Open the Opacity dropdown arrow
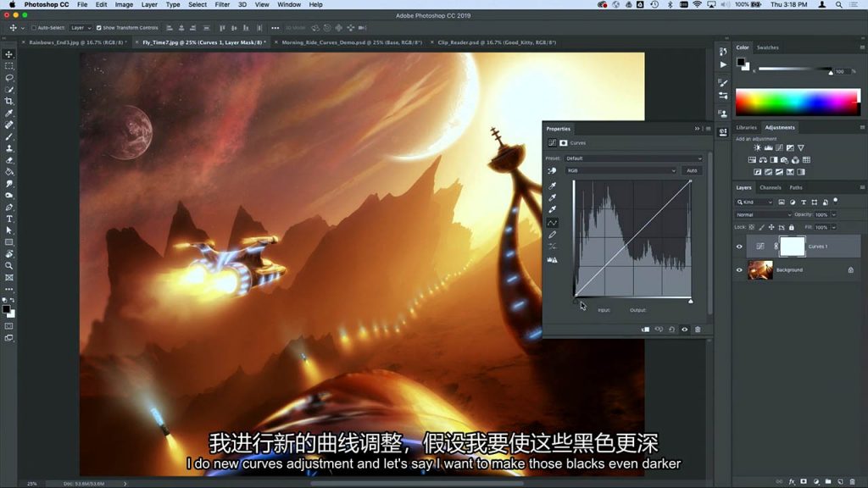Screen dimensions: 868x488 point(834,214)
